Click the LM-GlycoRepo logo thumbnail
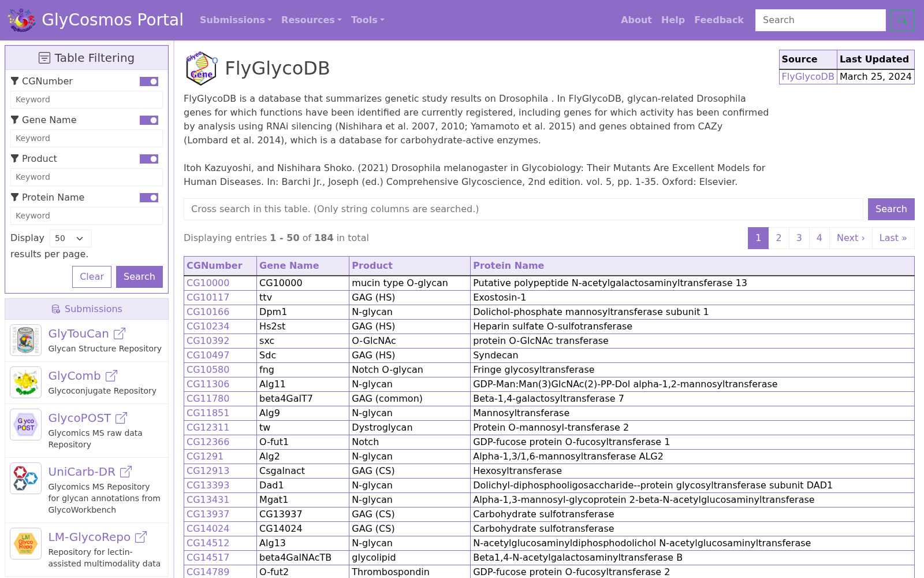The image size is (924, 578). [26, 543]
